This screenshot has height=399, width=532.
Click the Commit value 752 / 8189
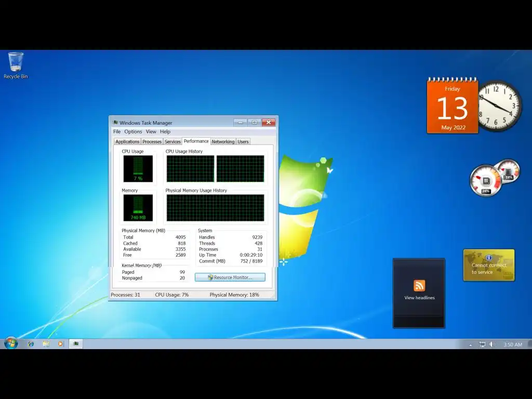click(251, 261)
